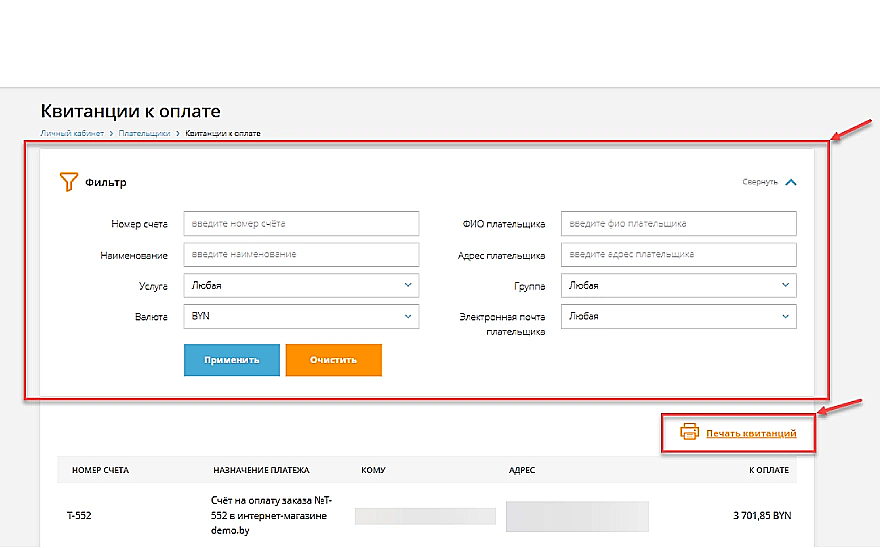Focus the Номер счета input field
This screenshot has width=880, height=548.
click(301, 224)
